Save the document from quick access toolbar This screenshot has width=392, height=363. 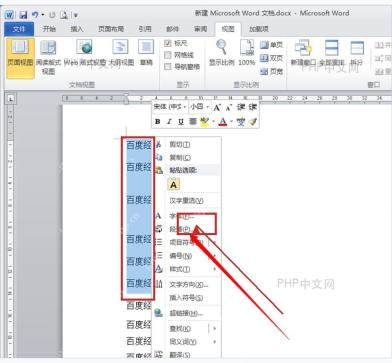click(x=23, y=15)
